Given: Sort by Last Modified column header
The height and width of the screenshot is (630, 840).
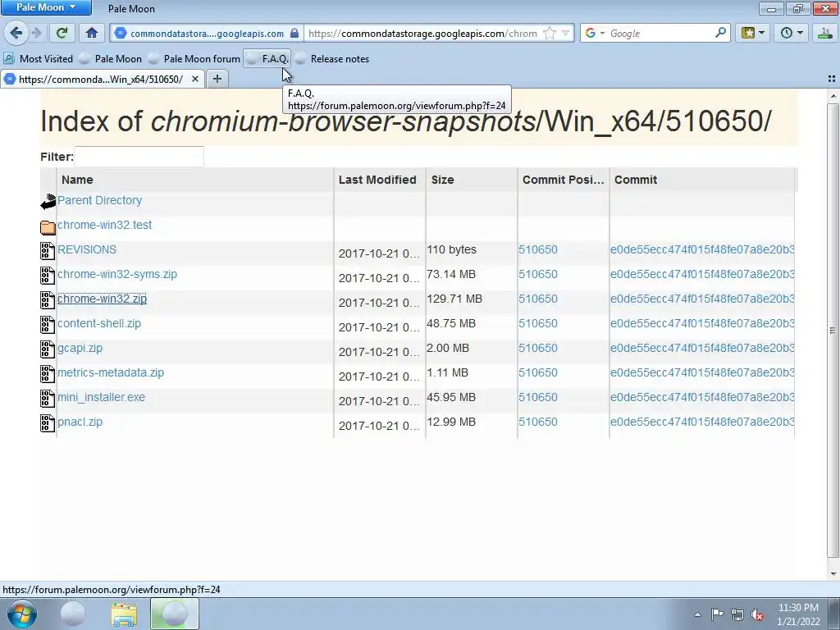Looking at the screenshot, I should [x=377, y=180].
